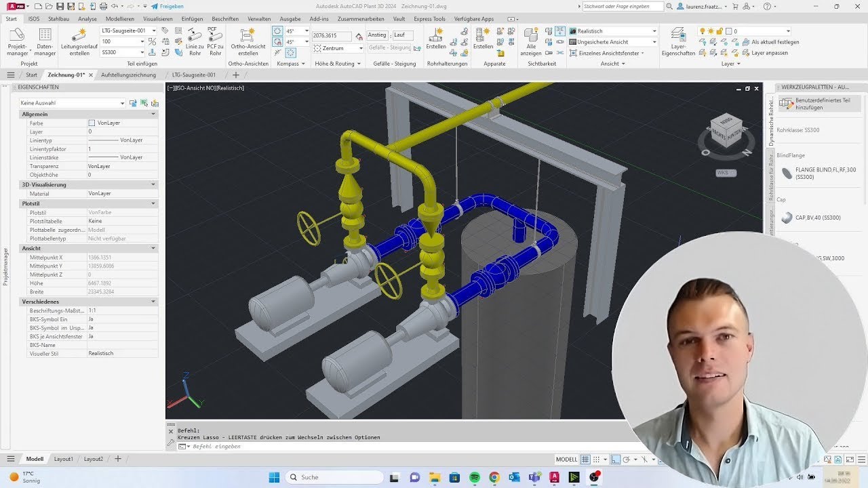Screen dimensions: 868x488
Task: Click the elevation input field 2076.3615
Action: pos(332,36)
